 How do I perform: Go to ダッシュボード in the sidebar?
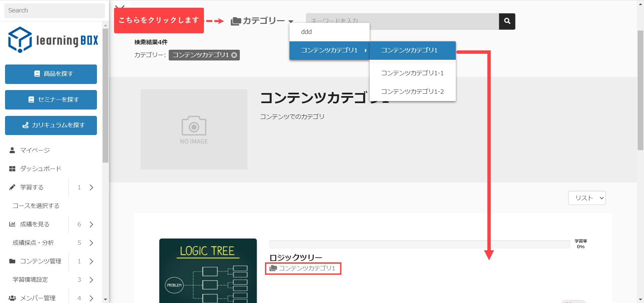coord(40,169)
